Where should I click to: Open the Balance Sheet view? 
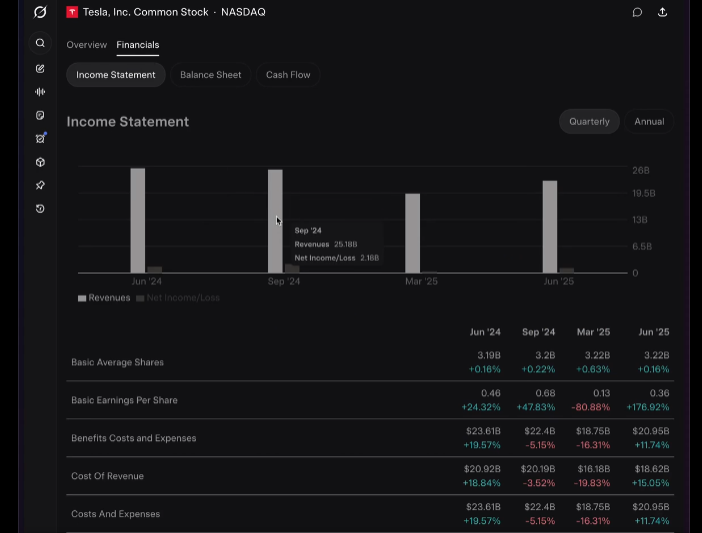pyautogui.click(x=211, y=75)
